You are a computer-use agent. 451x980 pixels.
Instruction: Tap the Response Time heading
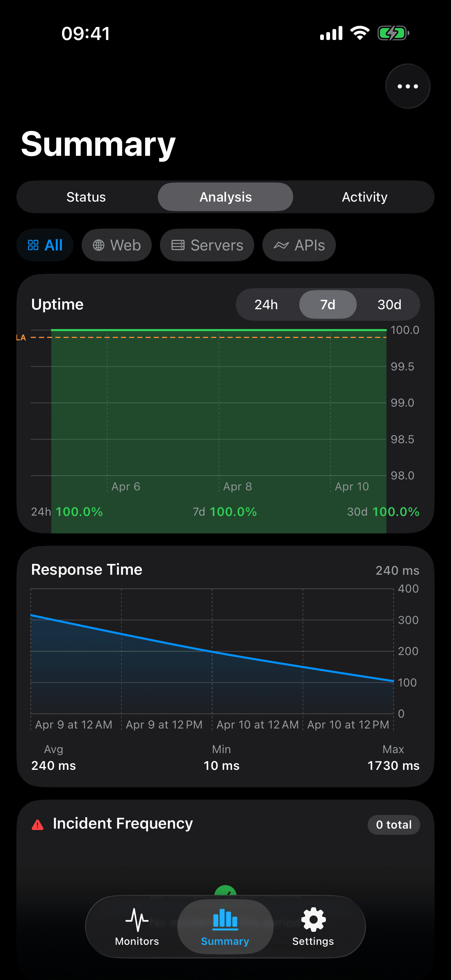tap(87, 569)
